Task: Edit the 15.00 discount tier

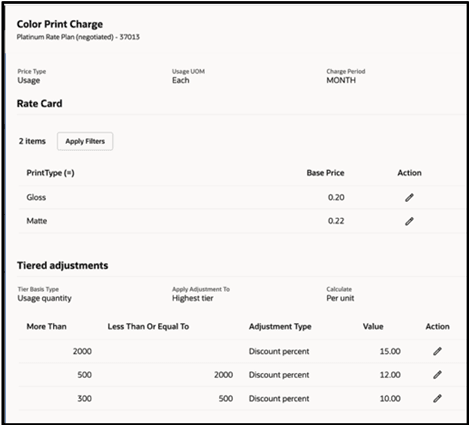Action: pyautogui.click(x=437, y=351)
